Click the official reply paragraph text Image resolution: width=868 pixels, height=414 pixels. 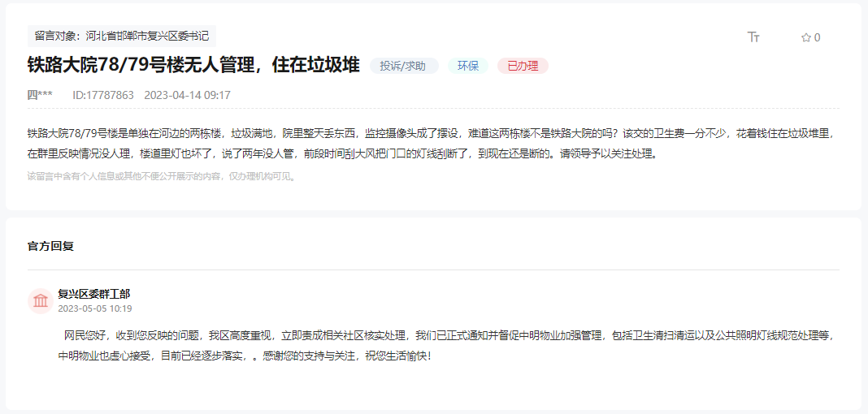[x=446, y=346]
